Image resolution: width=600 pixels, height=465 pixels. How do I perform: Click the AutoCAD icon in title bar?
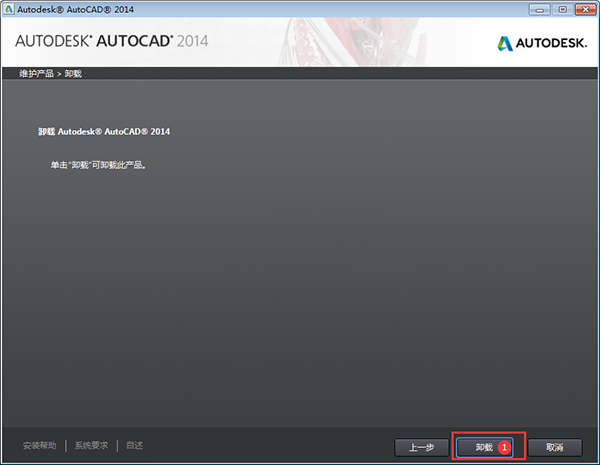click(8, 9)
